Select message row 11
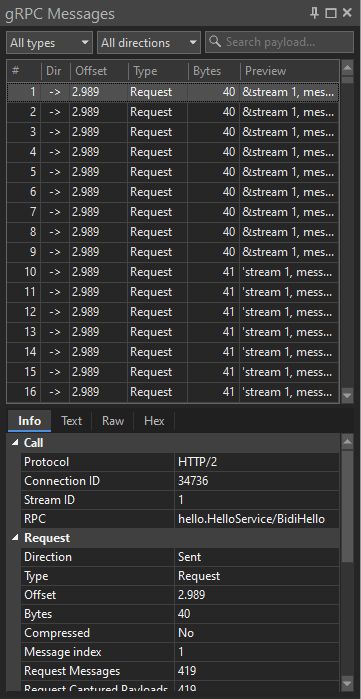Viewport: 361px width, 699px height. [173, 292]
